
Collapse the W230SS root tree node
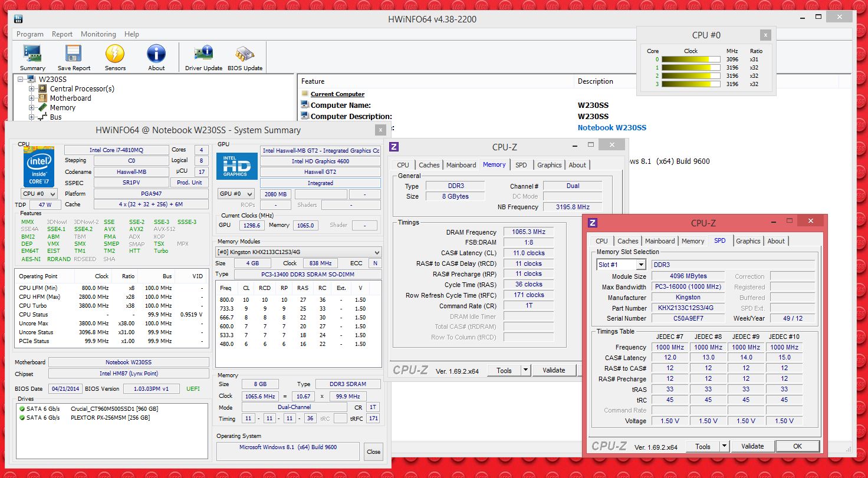click(x=21, y=80)
